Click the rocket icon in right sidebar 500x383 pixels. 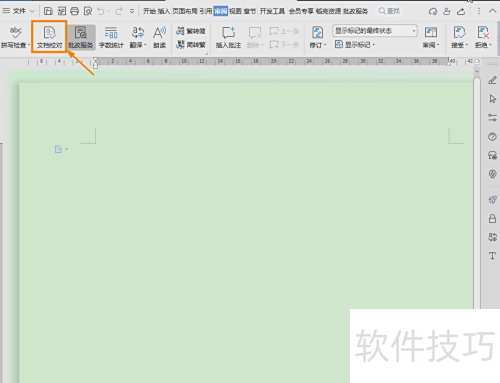click(x=492, y=200)
